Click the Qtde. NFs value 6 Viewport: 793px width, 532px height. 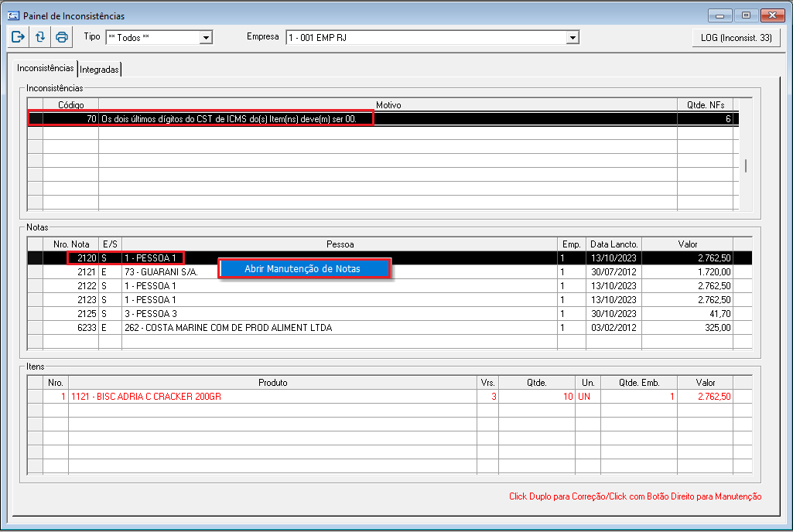coord(705,119)
